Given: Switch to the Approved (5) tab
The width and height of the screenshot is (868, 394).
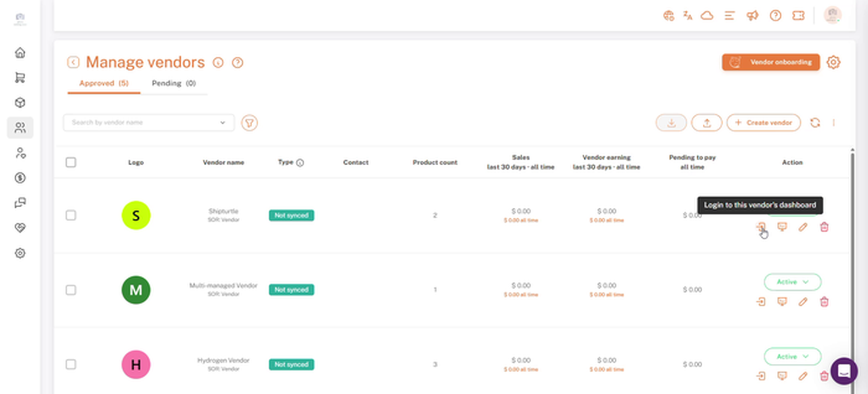Looking at the screenshot, I should pyautogui.click(x=104, y=83).
